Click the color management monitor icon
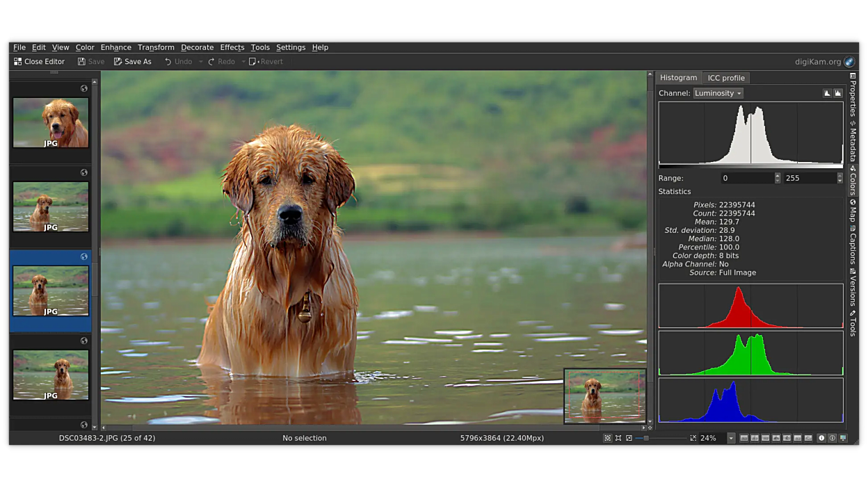 [x=843, y=439]
